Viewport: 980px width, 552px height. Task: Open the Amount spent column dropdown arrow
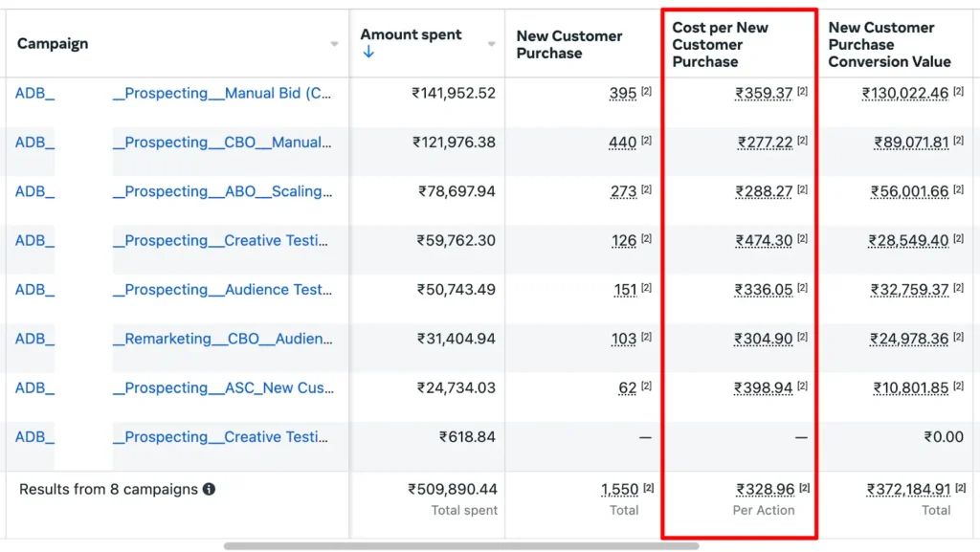point(491,44)
